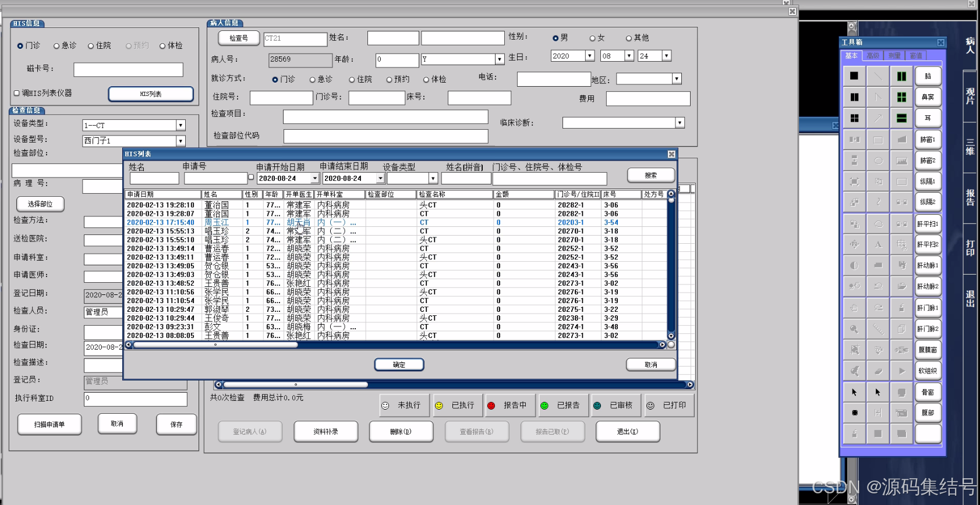This screenshot has height=505, width=980.
Task: Click the camera icon in toolbox
Action: click(x=901, y=413)
